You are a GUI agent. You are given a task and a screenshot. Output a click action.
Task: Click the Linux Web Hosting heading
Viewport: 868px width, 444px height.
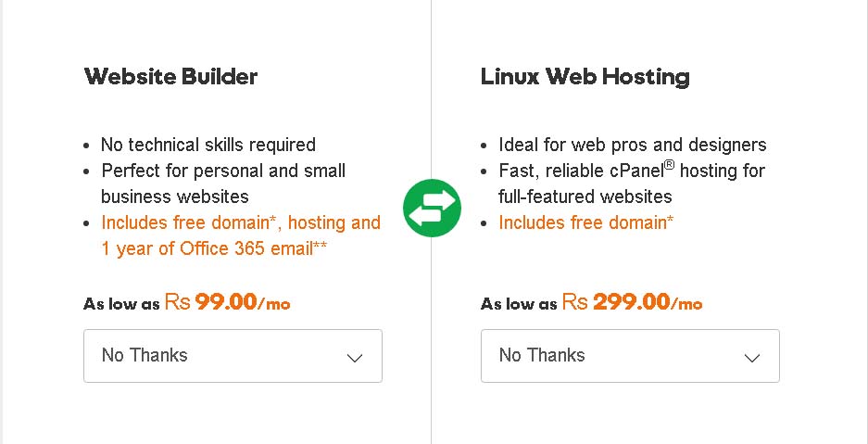point(585,76)
